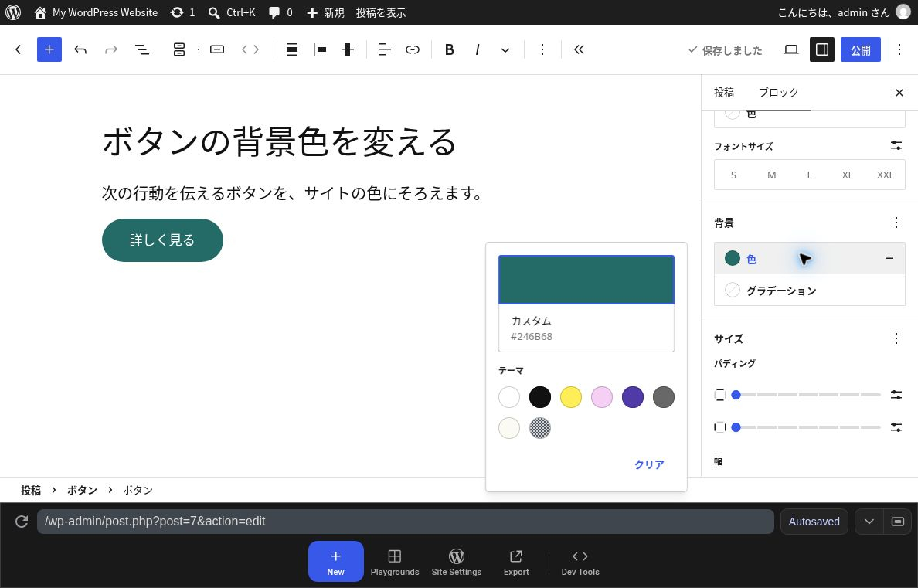This screenshot has height=588, width=918.
Task: Click the 公開 publish button
Action: click(x=861, y=49)
